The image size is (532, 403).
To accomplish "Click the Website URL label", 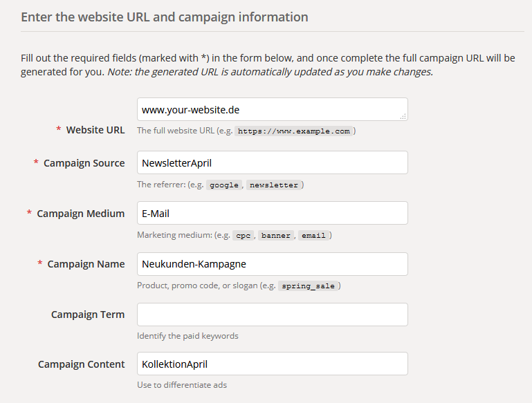I will [95, 130].
